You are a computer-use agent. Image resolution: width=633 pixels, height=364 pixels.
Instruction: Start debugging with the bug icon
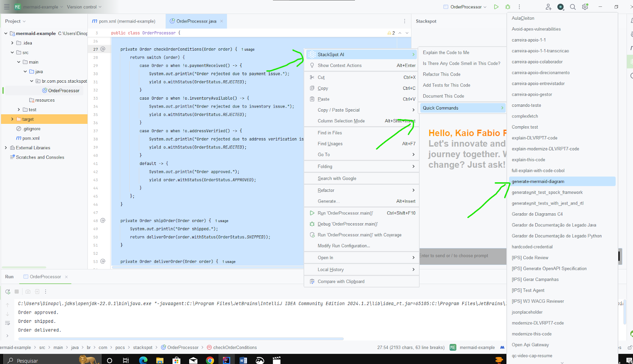click(x=508, y=7)
